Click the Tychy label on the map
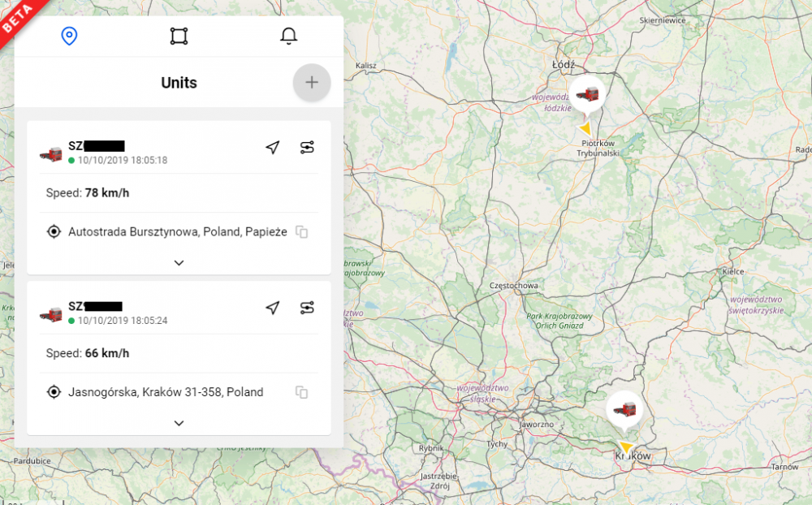 (x=497, y=444)
